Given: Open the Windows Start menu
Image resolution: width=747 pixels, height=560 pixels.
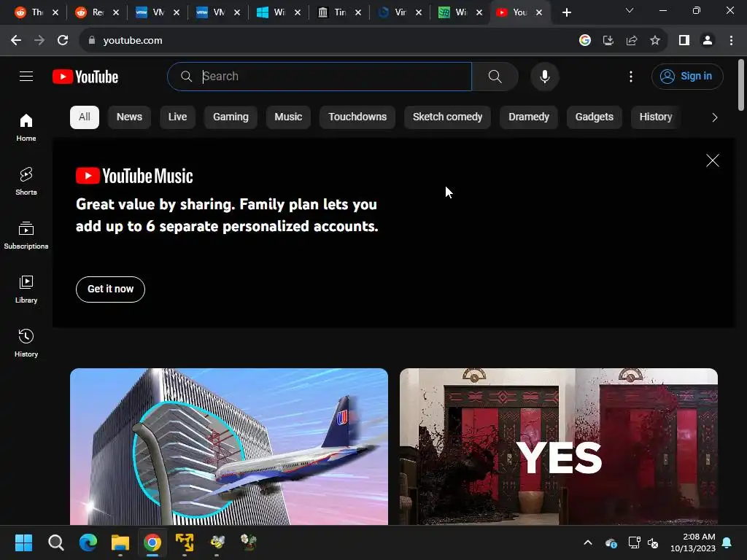Looking at the screenshot, I should tap(23, 542).
